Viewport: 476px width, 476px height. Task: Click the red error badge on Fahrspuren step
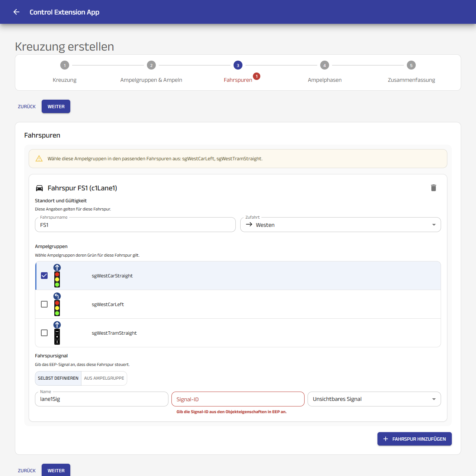click(257, 76)
